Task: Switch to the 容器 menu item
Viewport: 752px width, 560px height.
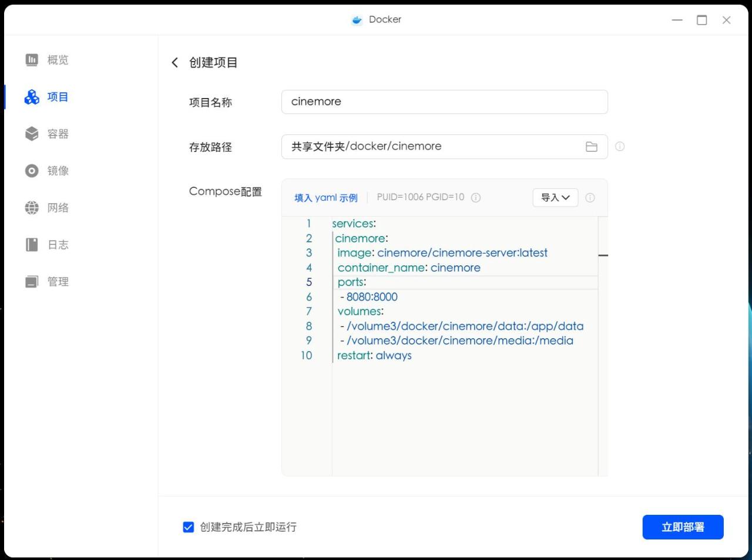Action: (48, 134)
